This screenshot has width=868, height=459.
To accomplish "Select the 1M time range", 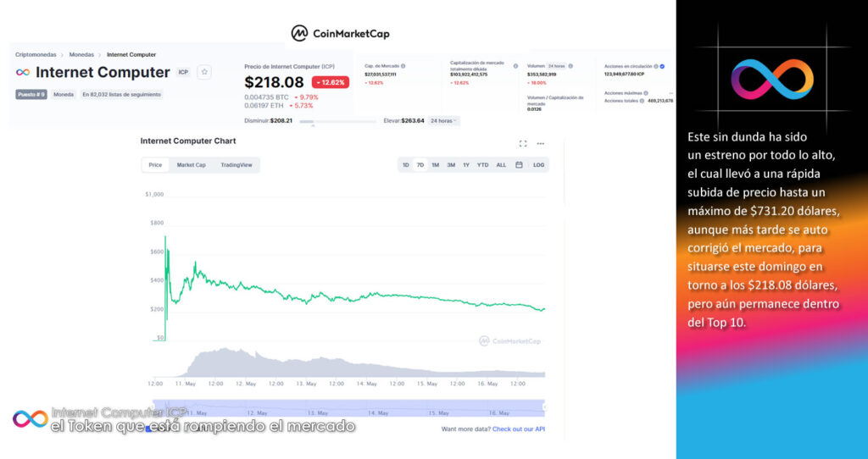I will (x=435, y=165).
